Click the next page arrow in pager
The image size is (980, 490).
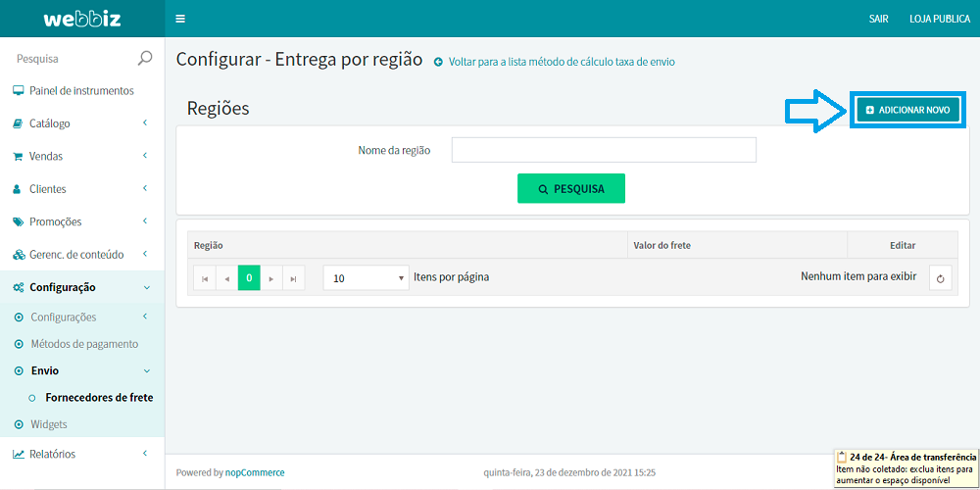(271, 278)
